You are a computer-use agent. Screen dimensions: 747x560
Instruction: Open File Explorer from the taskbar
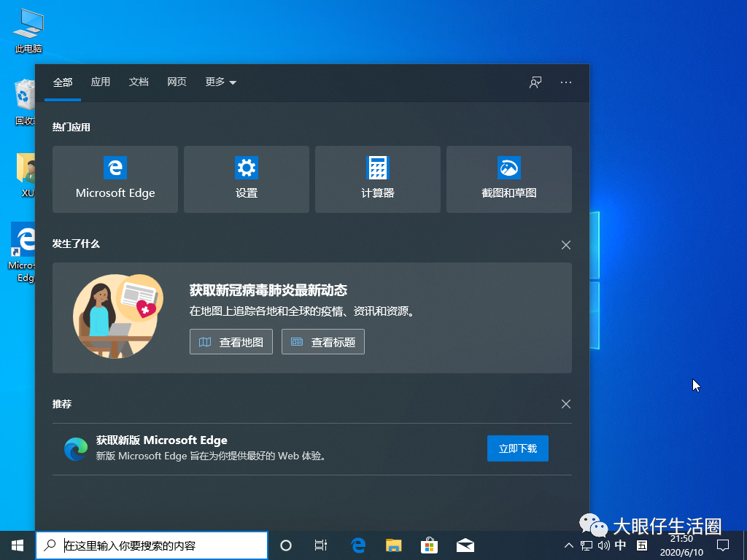tap(393, 545)
